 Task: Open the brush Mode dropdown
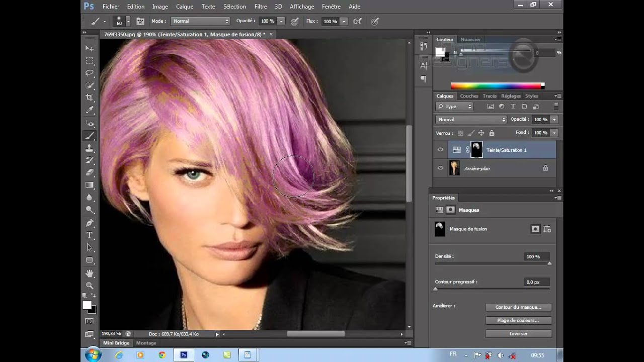click(x=200, y=21)
